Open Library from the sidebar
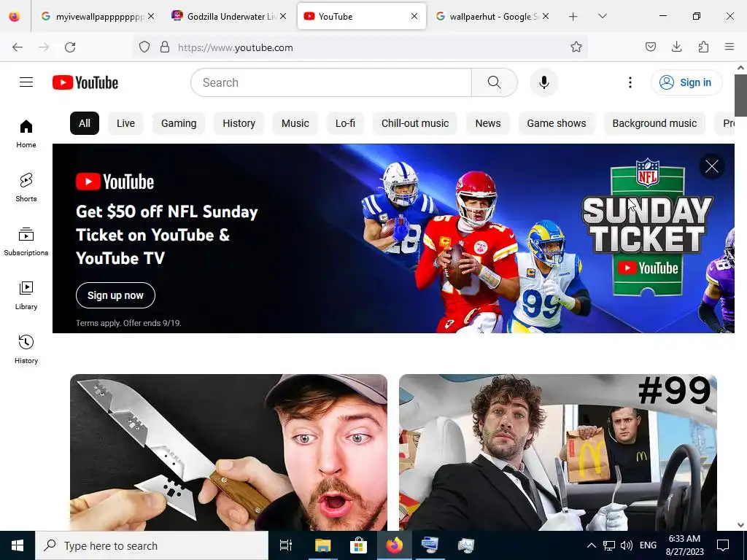Screen dimensions: 747x560 26,296
